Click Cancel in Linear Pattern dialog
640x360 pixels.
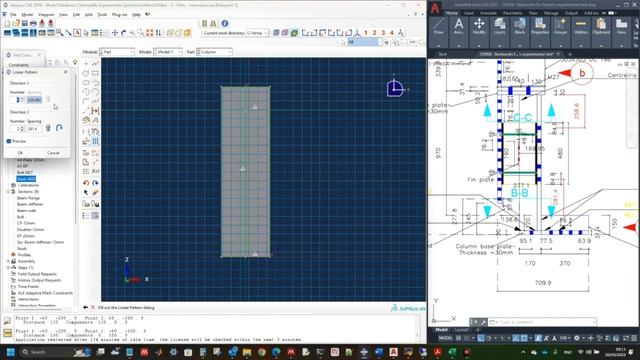coord(53,153)
